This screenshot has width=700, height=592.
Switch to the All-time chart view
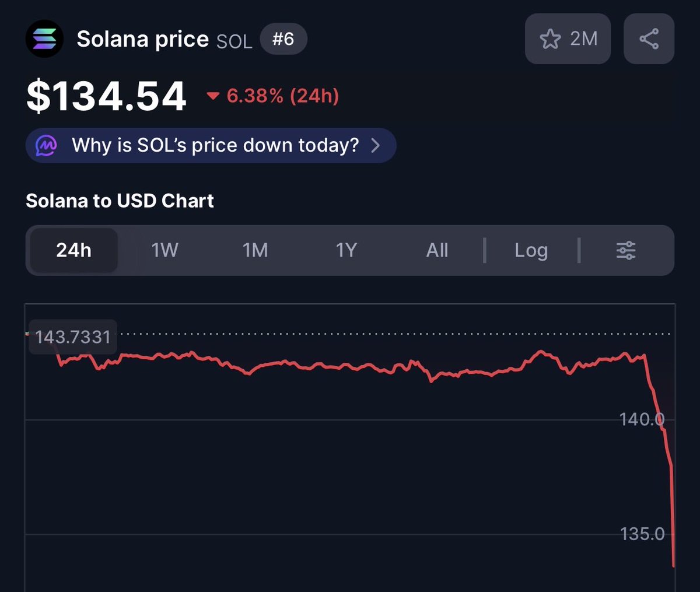(x=437, y=250)
